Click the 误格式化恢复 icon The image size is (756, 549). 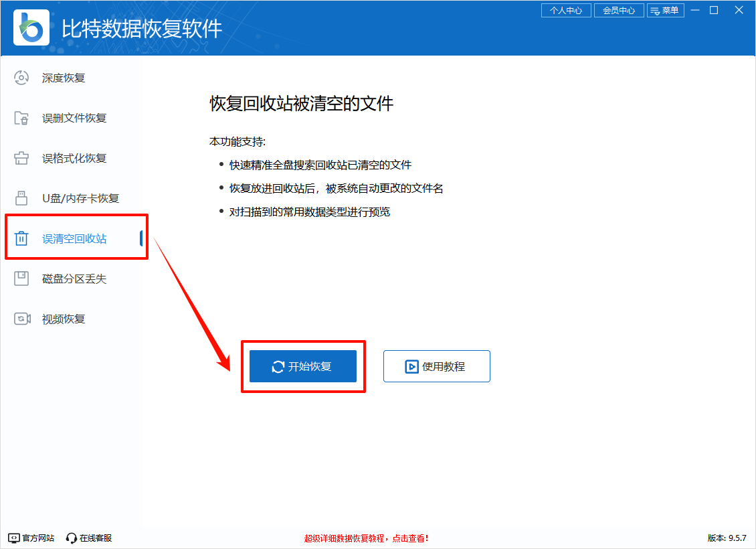[x=21, y=158]
